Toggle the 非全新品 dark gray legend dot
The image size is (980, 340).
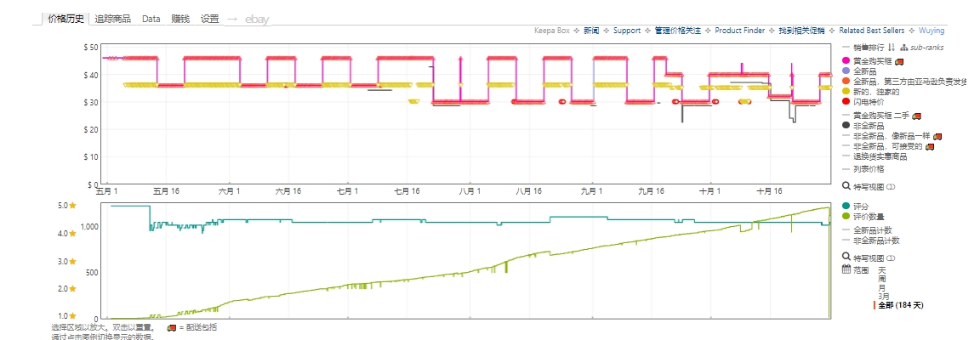point(846,125)
